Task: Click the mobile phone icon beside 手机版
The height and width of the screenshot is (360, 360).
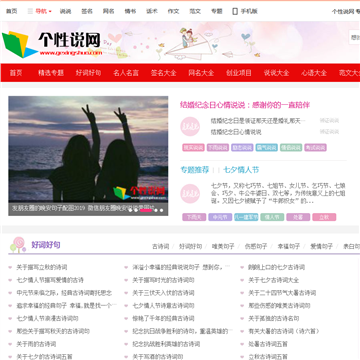Action: tap(235, 11)
